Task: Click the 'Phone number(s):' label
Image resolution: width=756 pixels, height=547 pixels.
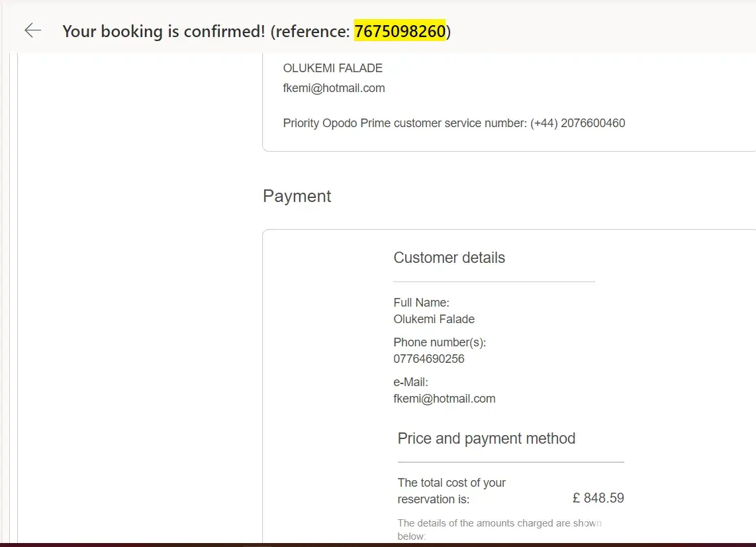Action: (440, 342)
